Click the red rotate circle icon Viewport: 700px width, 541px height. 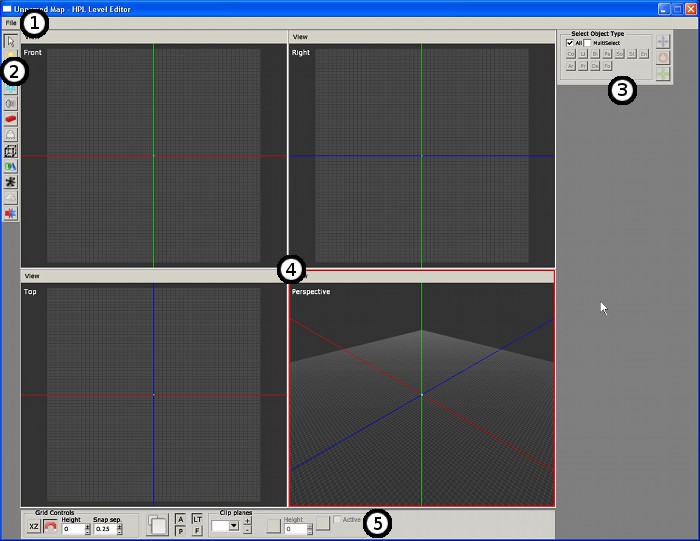pyautogui.click(x=662, y=58)
